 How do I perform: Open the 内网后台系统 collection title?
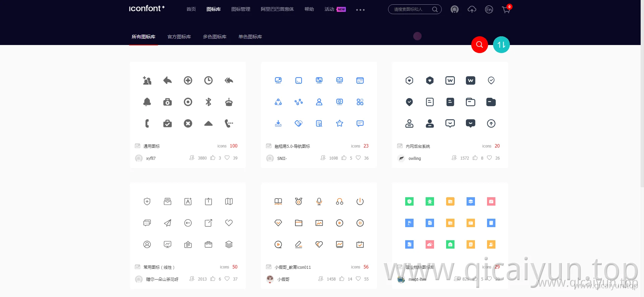click(418, 146)
